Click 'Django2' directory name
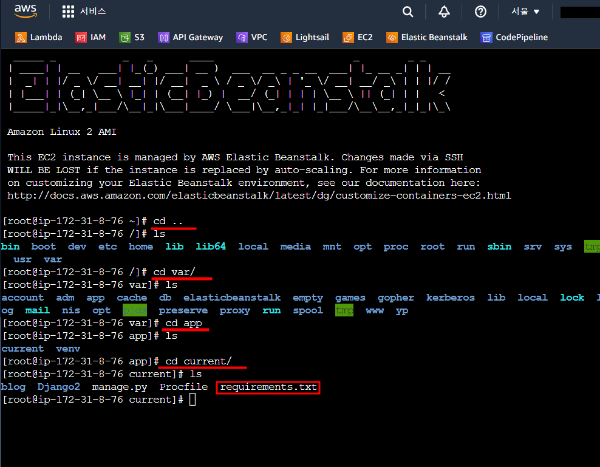The width and height of the screenshot is (600, 467). pos(59,387)
